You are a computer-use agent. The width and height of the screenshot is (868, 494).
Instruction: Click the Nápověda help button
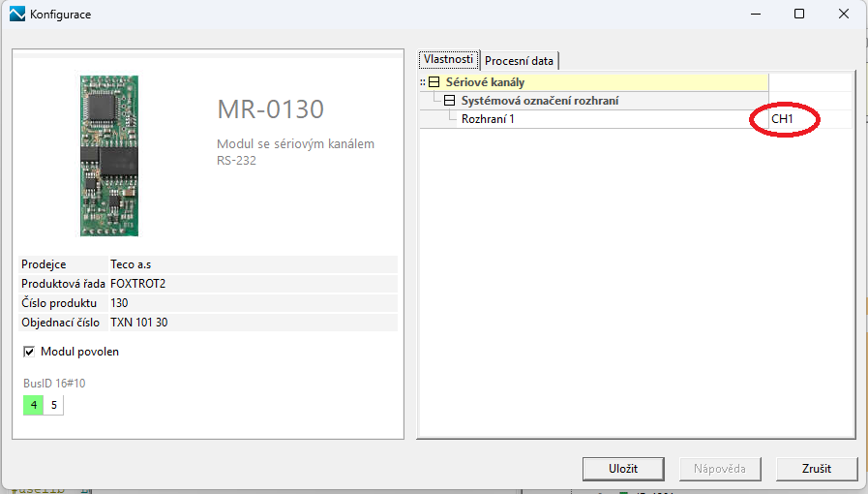pos(719,469)
